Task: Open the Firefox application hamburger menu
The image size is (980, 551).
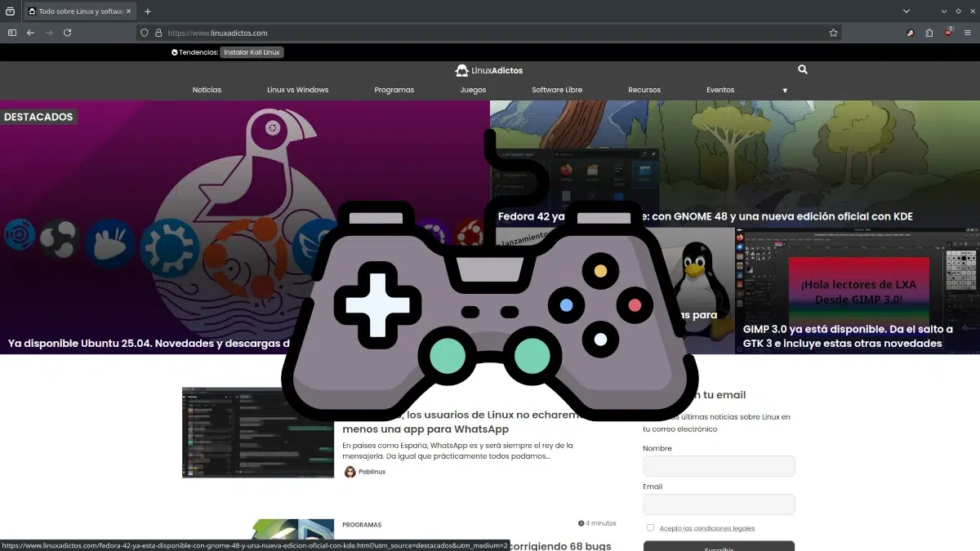Action: click(968, 33)
